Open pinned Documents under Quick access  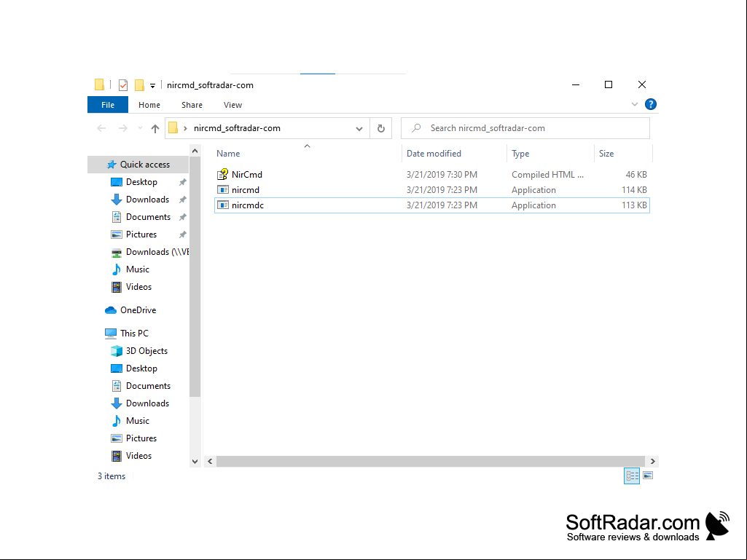[148, 217]
